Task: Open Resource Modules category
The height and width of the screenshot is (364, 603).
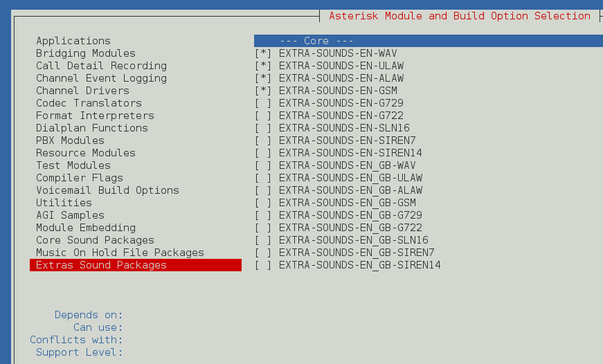Action: [x=86, y=153]
